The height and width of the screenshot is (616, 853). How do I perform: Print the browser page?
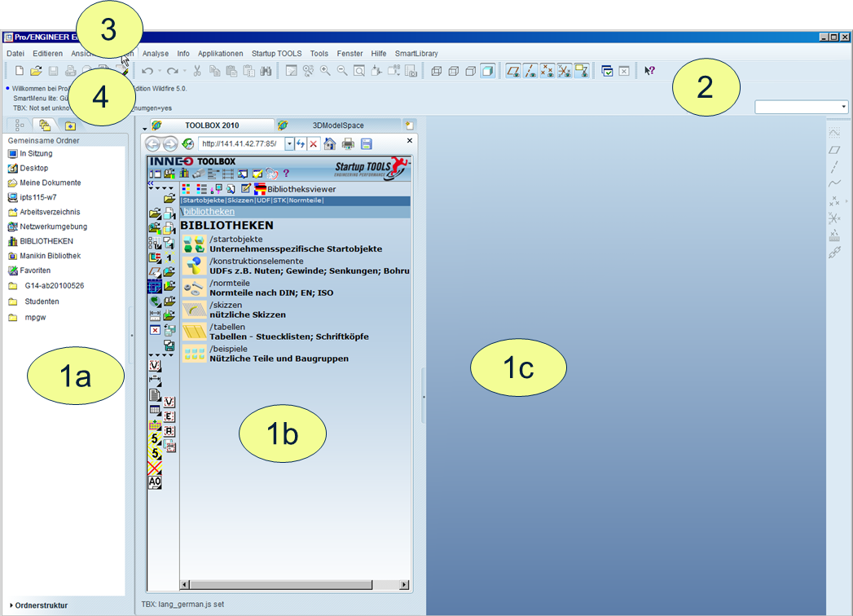coord(348,143)
